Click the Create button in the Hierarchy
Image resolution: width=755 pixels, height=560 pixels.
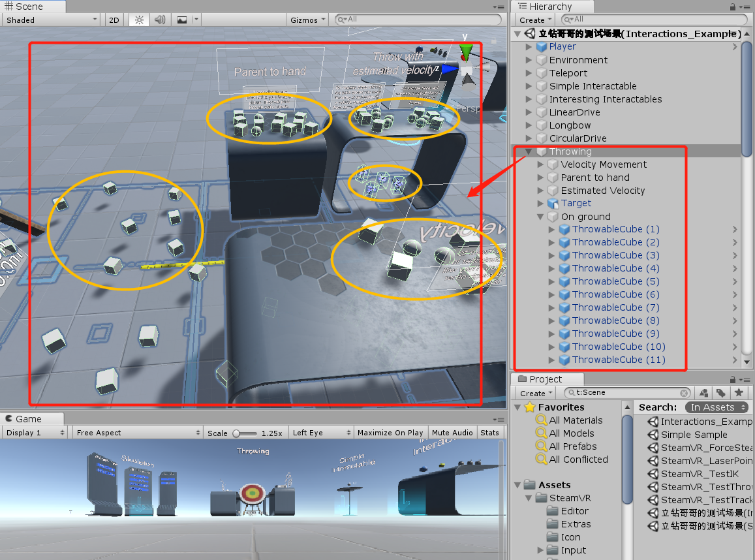534,20
